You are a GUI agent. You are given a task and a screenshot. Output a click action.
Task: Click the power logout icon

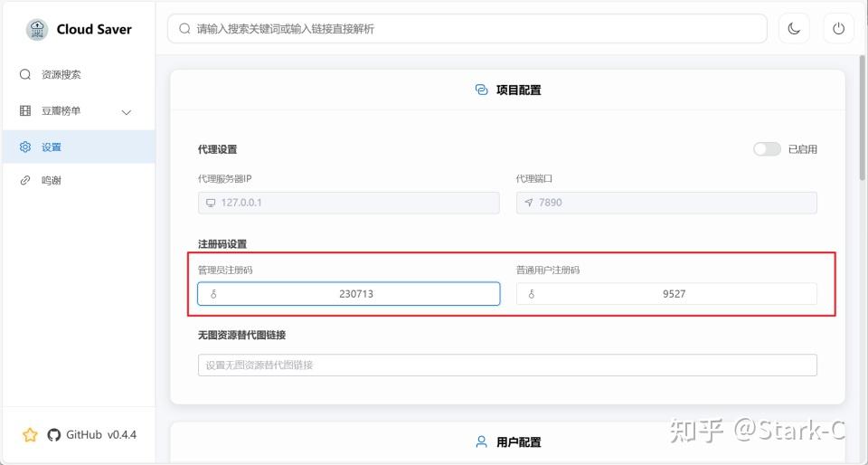pyautogui.click(x=839, y=29)
